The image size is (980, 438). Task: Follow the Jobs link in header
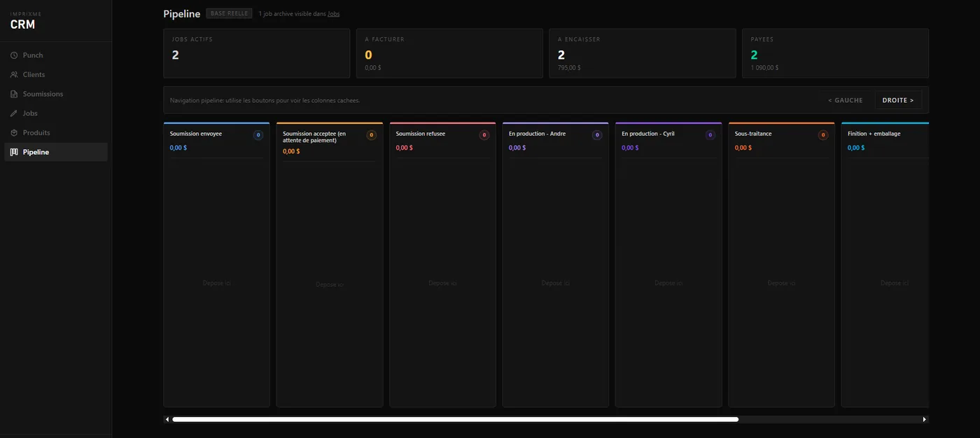point(333,14)
